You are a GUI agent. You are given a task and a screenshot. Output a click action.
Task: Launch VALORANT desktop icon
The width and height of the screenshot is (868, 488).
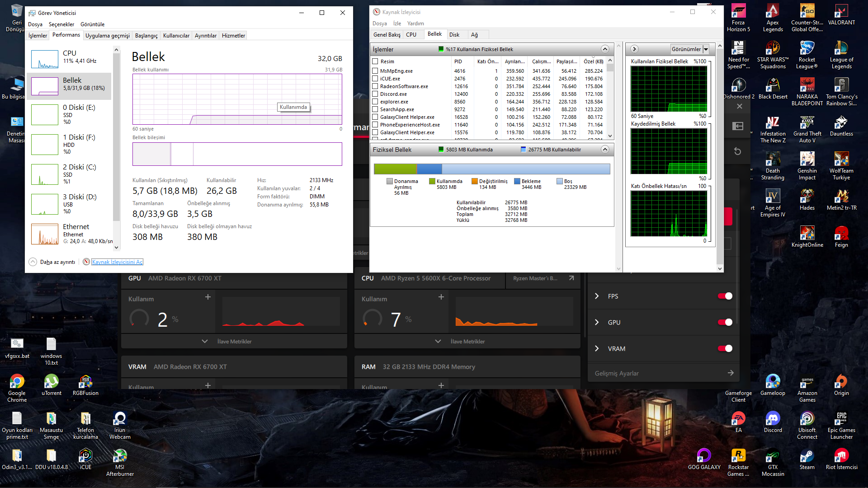click(841, 15)
